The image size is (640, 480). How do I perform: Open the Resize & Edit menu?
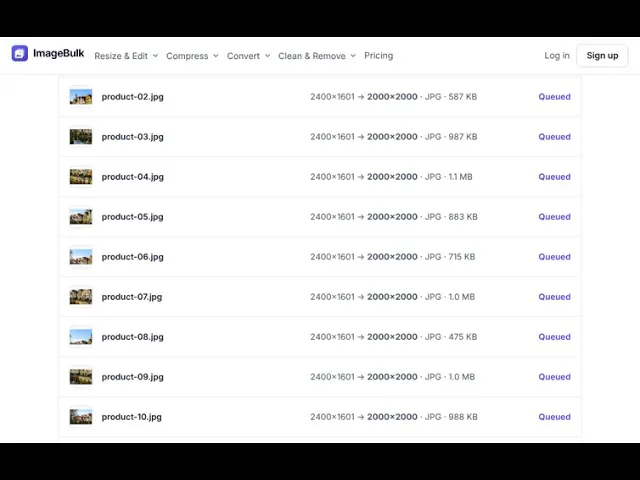pos(121,56)
